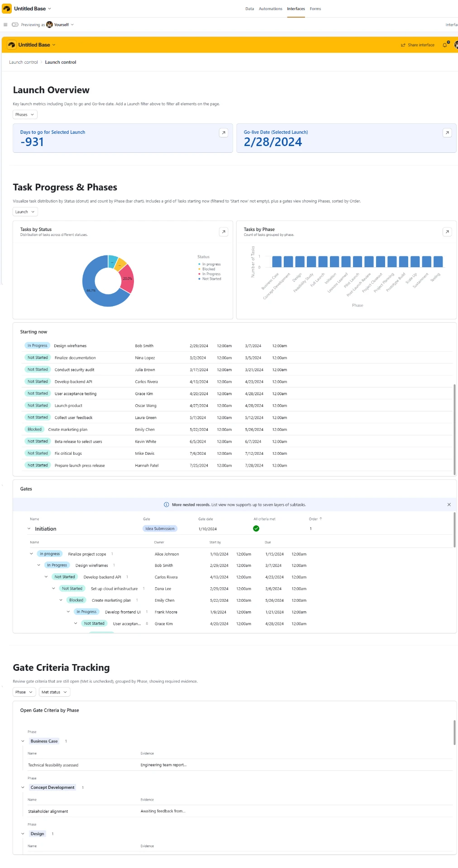This screenshot has height=868, width=458.
Task: Click the Airtable base logo icon
Action: (x=7, y=9)
